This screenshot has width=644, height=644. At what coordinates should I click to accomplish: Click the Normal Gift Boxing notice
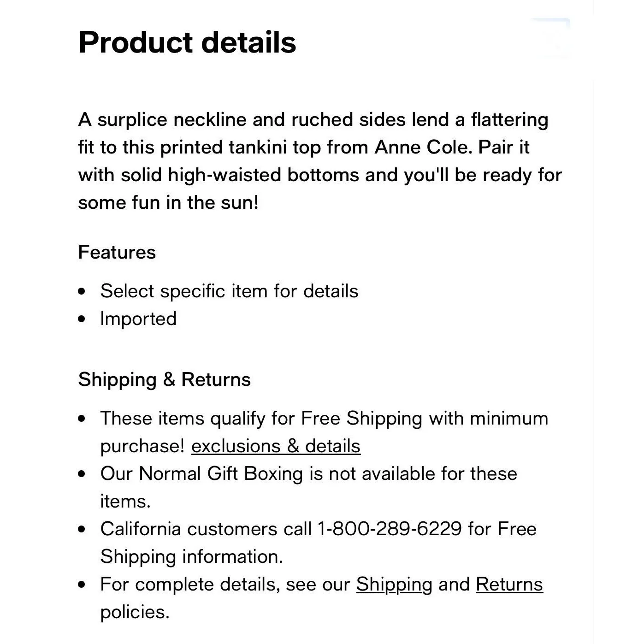tap(308, 474)
